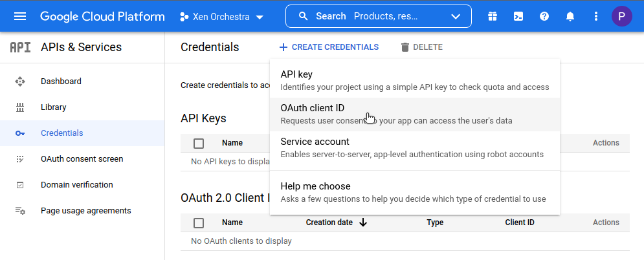Open the notifications bell
The height and width of the screenshot is (260, 644).
(570, 16)
